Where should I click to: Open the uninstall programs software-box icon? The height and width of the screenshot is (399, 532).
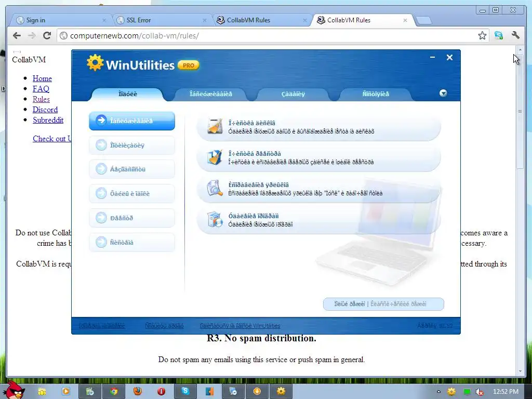click(215, 220)
